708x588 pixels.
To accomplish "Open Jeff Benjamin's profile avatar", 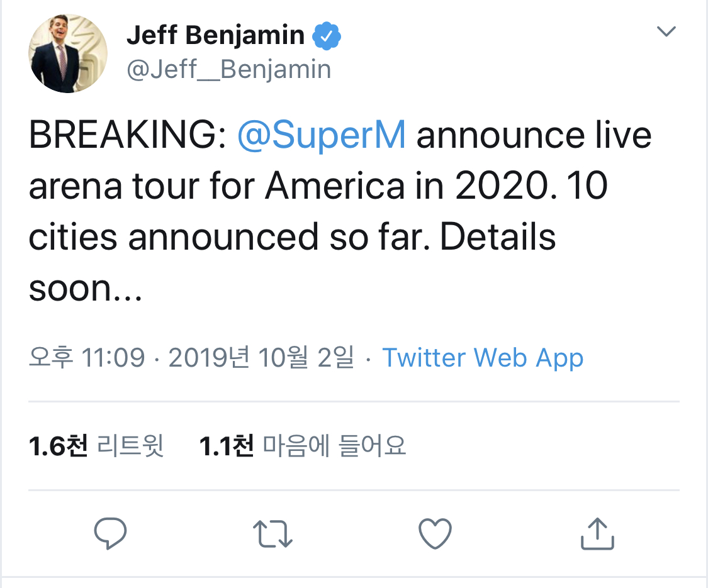I will tap(68, 53).
